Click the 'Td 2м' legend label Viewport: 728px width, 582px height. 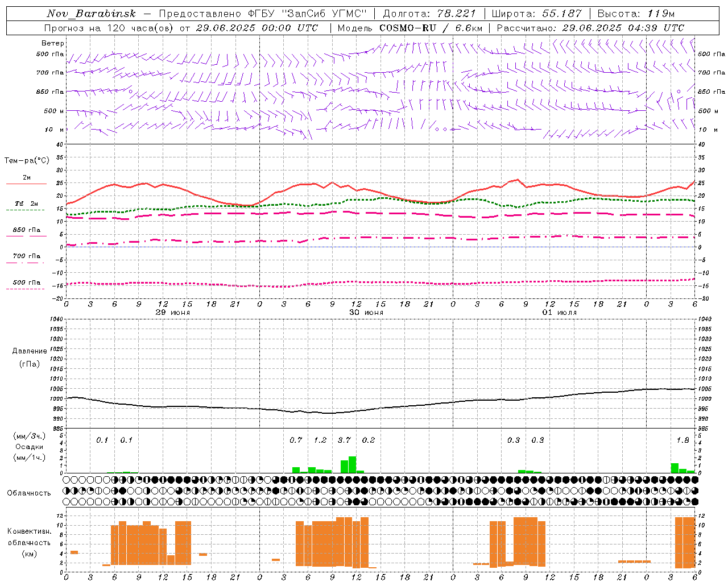pos(26,203)
